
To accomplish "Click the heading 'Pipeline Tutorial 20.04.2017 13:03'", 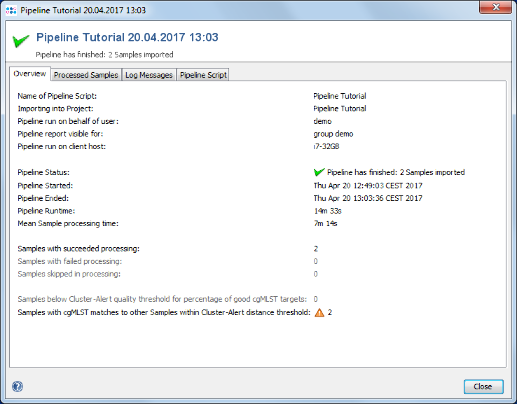I will tap(127, 37).
